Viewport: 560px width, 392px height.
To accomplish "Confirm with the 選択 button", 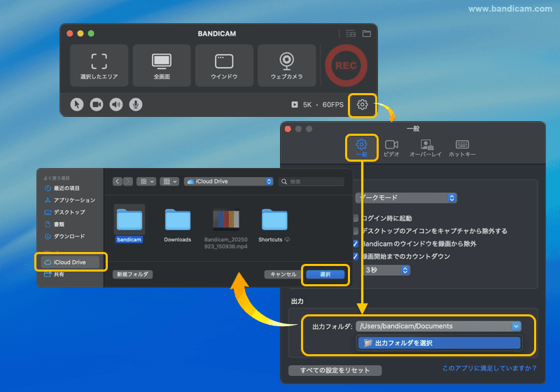I will (325, 274).
